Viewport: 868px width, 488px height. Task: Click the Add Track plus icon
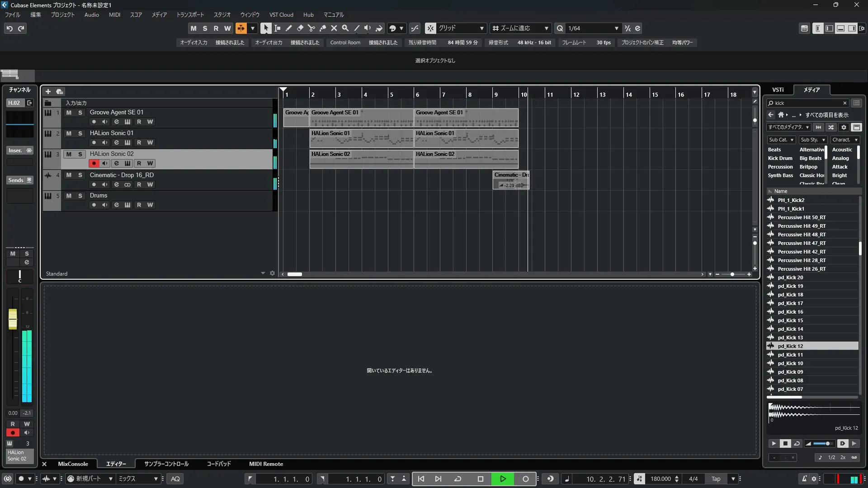48,91
